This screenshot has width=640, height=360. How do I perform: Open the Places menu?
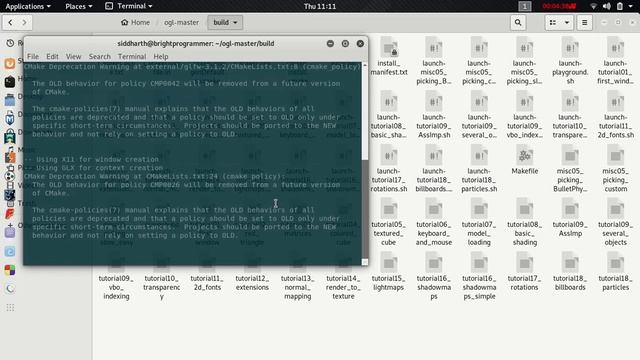[x=79, y=6]
